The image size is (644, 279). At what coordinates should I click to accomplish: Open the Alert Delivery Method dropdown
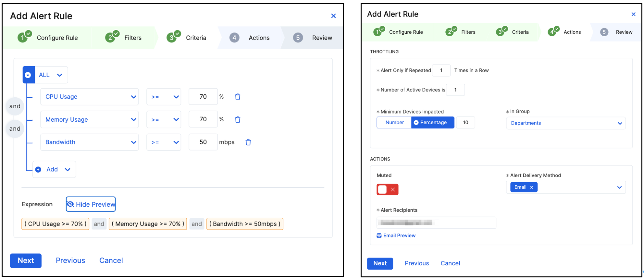point(566,188)
